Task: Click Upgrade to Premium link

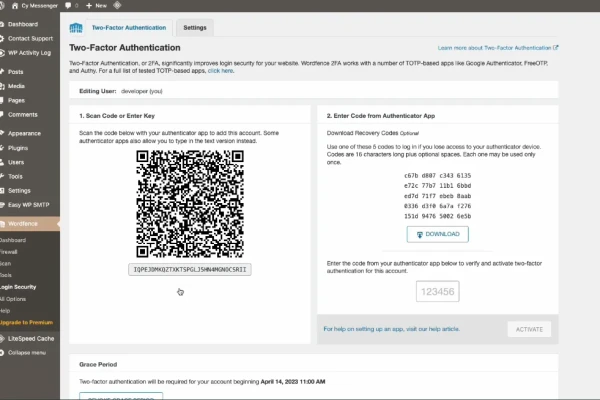Action: (x=26, y=322)
